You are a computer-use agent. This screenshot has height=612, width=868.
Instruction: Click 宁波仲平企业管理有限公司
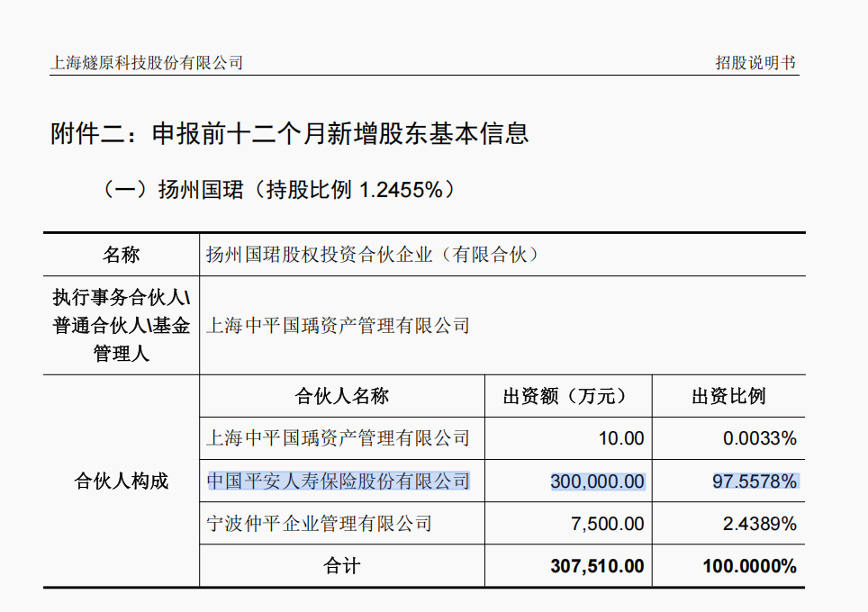click(319, 524)
